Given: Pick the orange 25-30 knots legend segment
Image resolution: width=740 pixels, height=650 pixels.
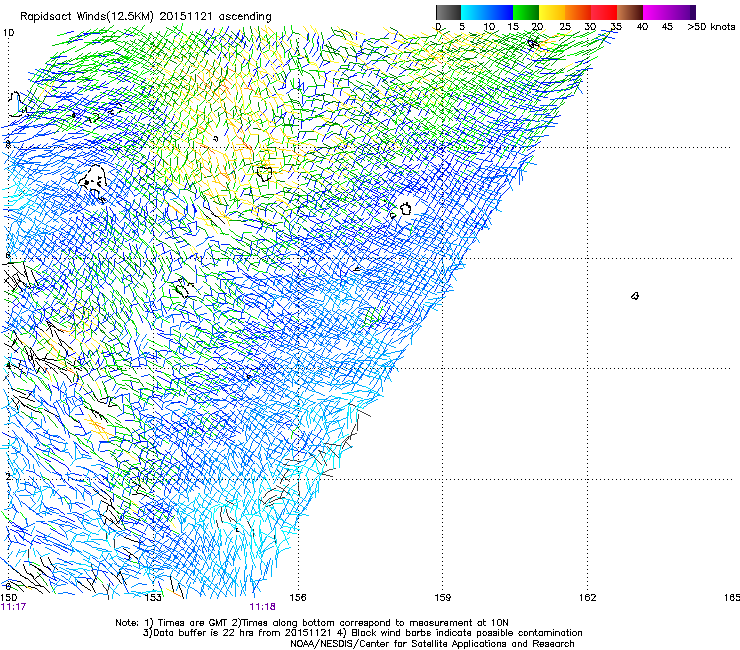Looking at the screenshot, I should [x=578, y=12].
